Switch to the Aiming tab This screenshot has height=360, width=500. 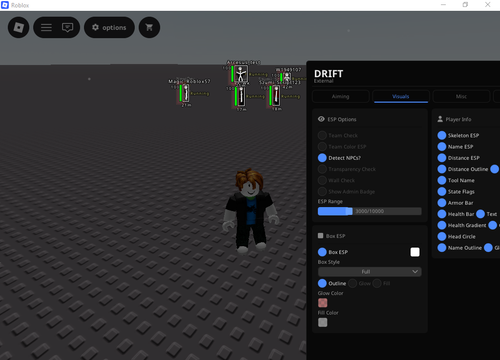coord(341,96)
